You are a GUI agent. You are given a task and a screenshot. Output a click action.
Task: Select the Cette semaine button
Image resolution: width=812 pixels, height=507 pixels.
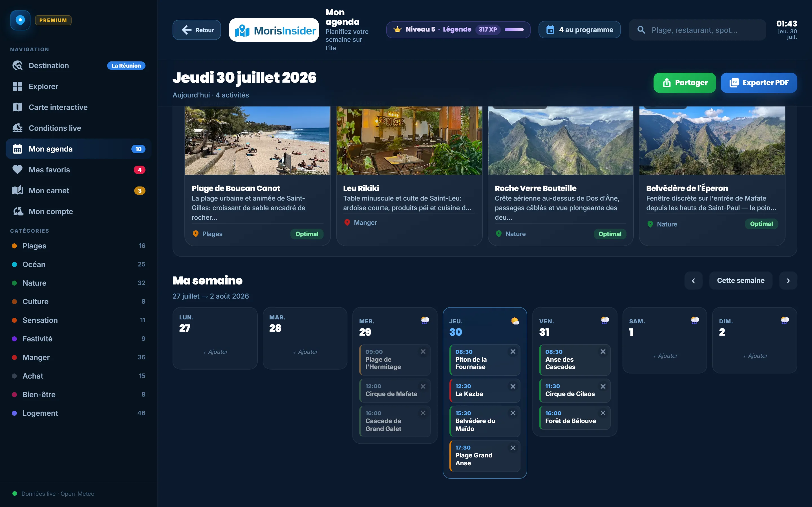coord(741,280)
